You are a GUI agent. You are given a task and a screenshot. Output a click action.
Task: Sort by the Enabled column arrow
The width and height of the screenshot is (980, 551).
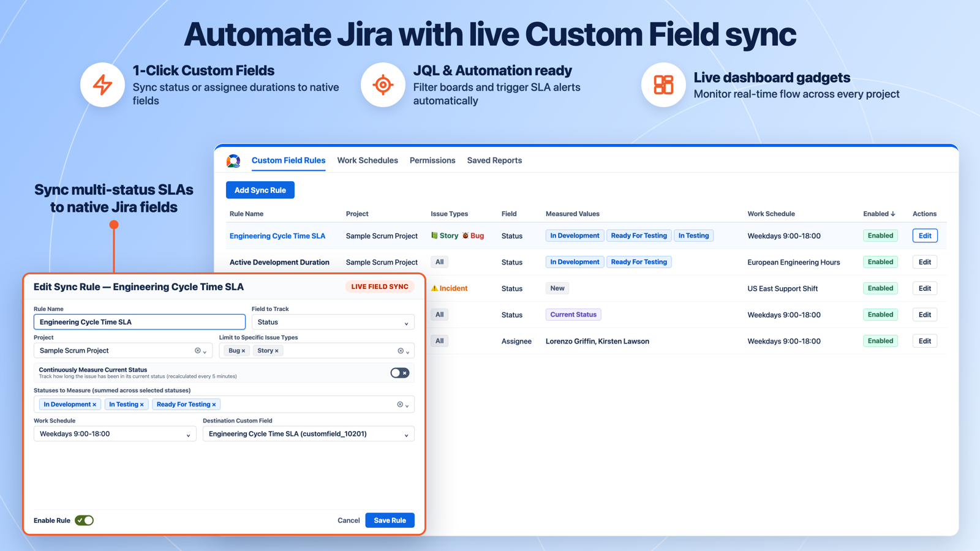coord(893,214)
